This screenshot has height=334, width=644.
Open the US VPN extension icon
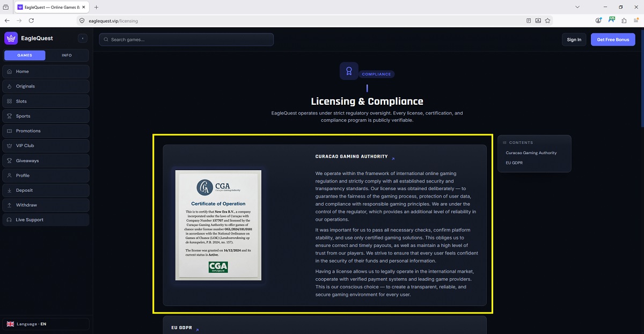[611, 20]
